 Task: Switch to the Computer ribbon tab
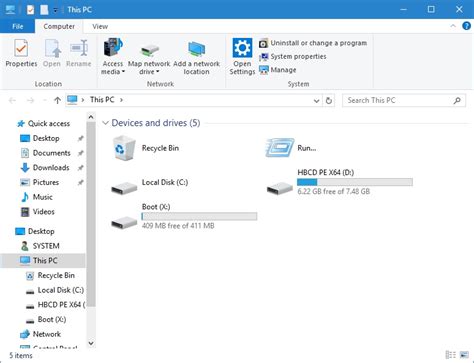click(59, 26)
